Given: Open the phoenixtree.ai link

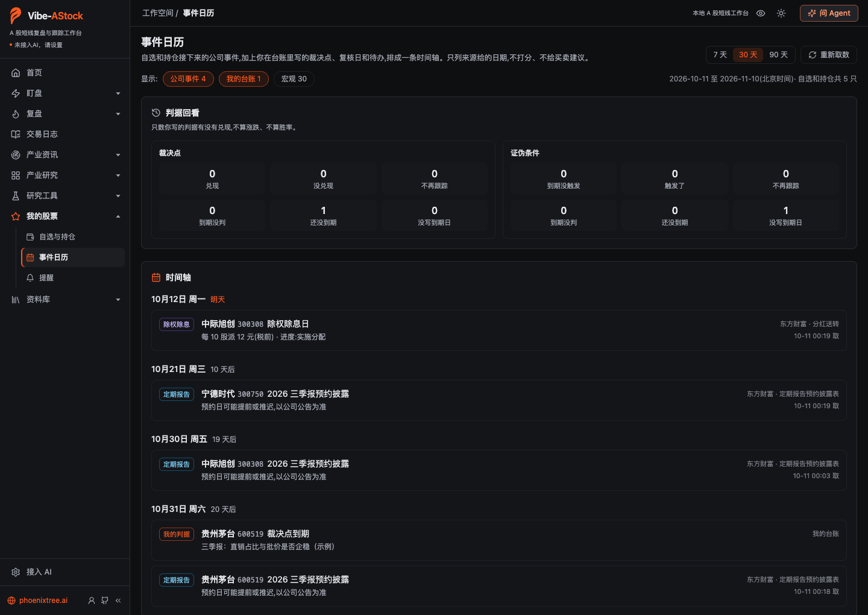Looking at the screenshot, I should tap(37, 601).
